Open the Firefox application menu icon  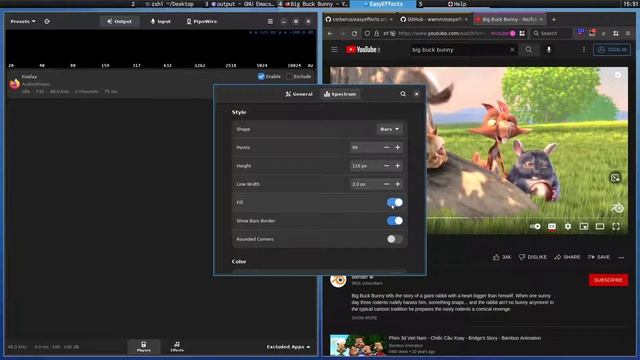click(x=628, y=33)
